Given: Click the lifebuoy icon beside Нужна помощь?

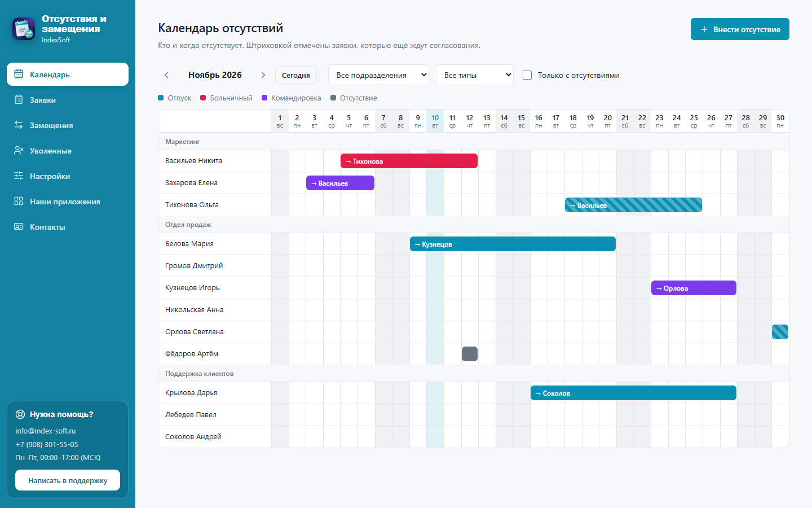Looking at the screenshot, I should [x=20, y=414].
